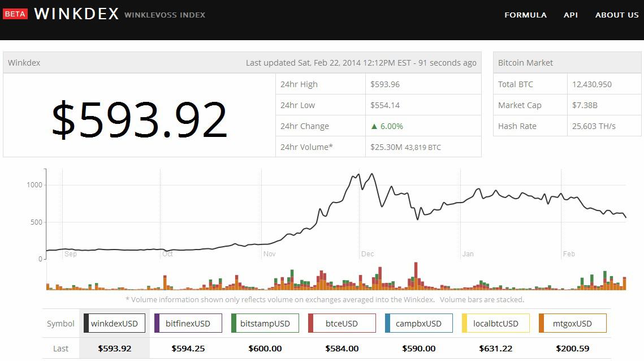Image resolution: width=644 pixels, height=361 pixels.
Task: Toggle the winkdexUSD series
Action: coord(114,323)
